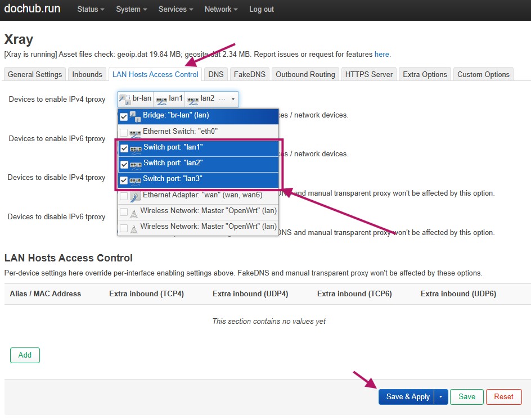Click "This section contains no values yet" text
This screenshot has width=531, height=420.
(269, 321)
